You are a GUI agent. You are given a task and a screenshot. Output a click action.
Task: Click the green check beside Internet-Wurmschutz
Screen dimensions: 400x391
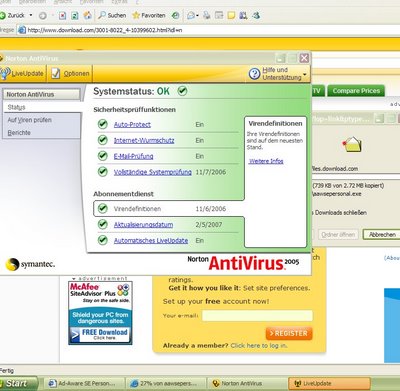[103, 140]
